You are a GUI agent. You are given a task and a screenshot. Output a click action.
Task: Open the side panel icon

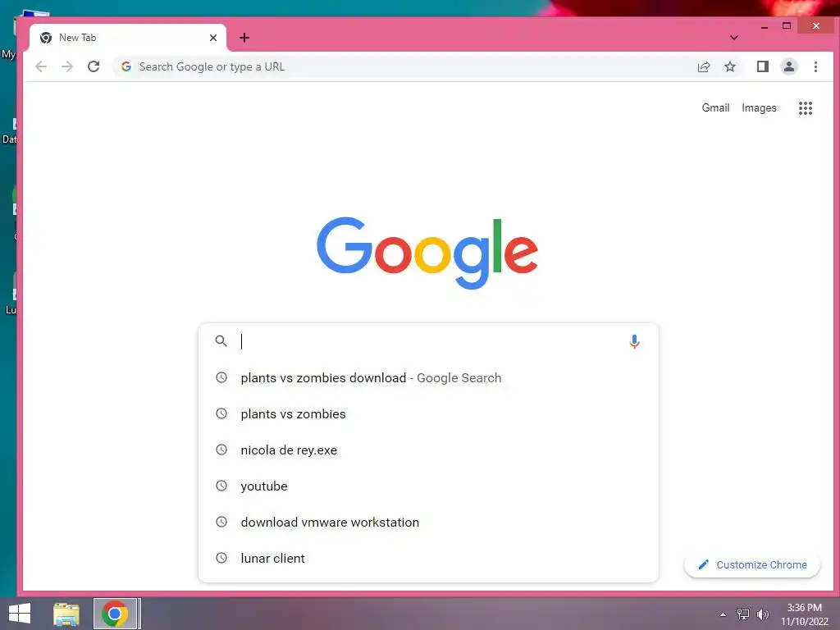pyautogui.click(x=762, y=66)
